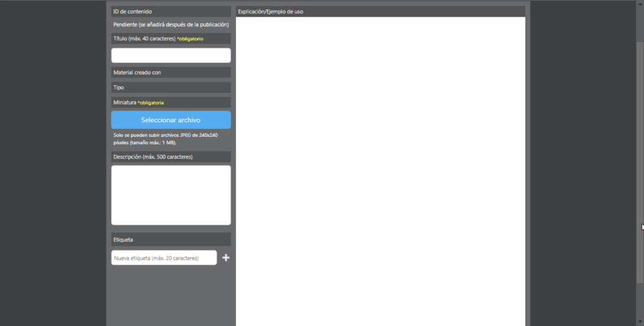The height and width of the screenshot is (326, 644).
Task: Click the Etiqueta section header
Action: [x=171, y=239]
